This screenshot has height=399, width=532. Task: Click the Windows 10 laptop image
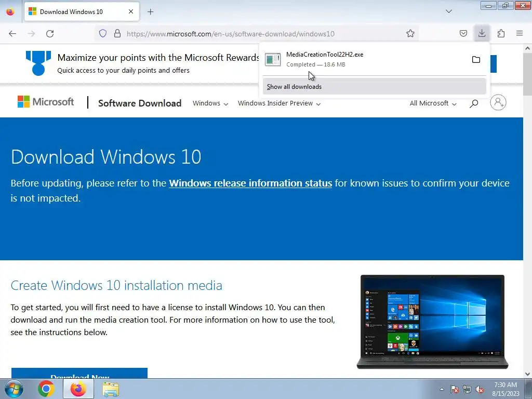[x=432, y=322]
